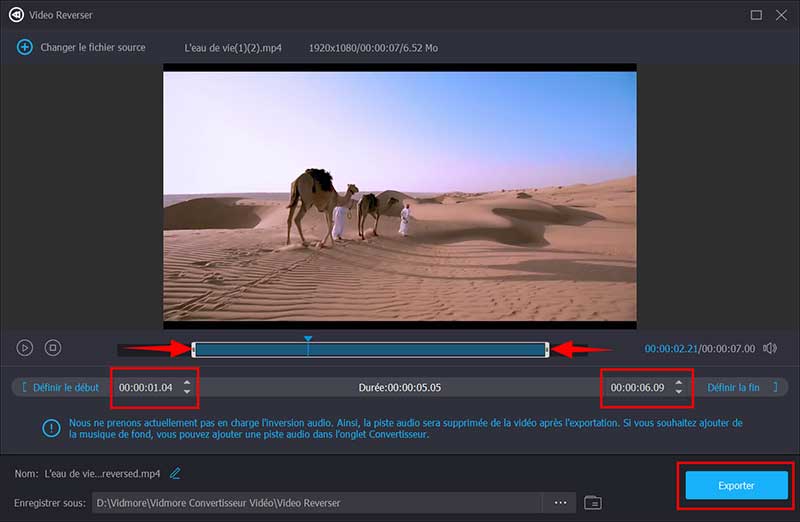The image size is (800, 522).
Task: Click the Exporter button
Action: pyautogui.click(x=736, y=485)
